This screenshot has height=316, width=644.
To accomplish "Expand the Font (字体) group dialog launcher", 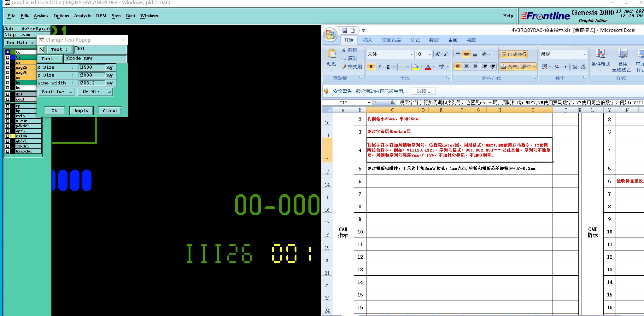I will pos(448,78).
